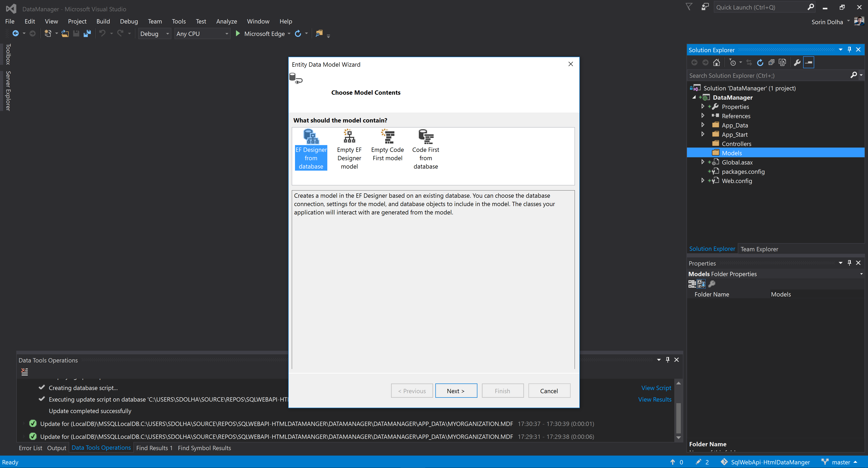Open the Debug configuration dropdown

155,34
